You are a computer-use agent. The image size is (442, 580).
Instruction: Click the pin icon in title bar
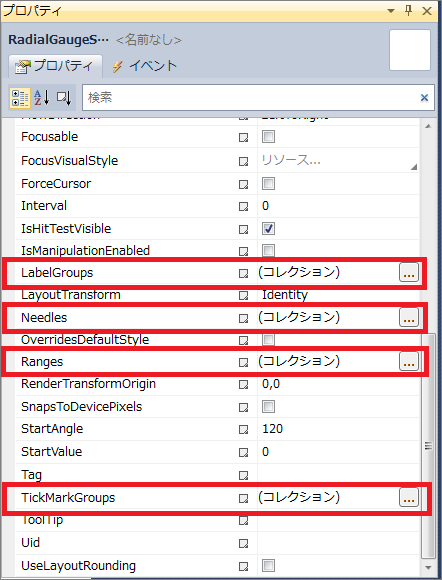pyautogui.click(x=409, y=10)
